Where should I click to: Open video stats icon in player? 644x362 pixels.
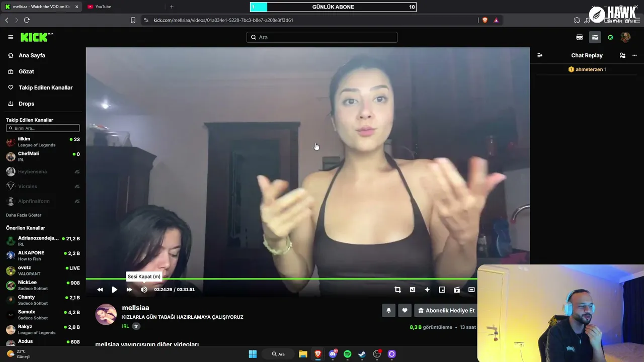pyautogui.click(x=413, y=290)
